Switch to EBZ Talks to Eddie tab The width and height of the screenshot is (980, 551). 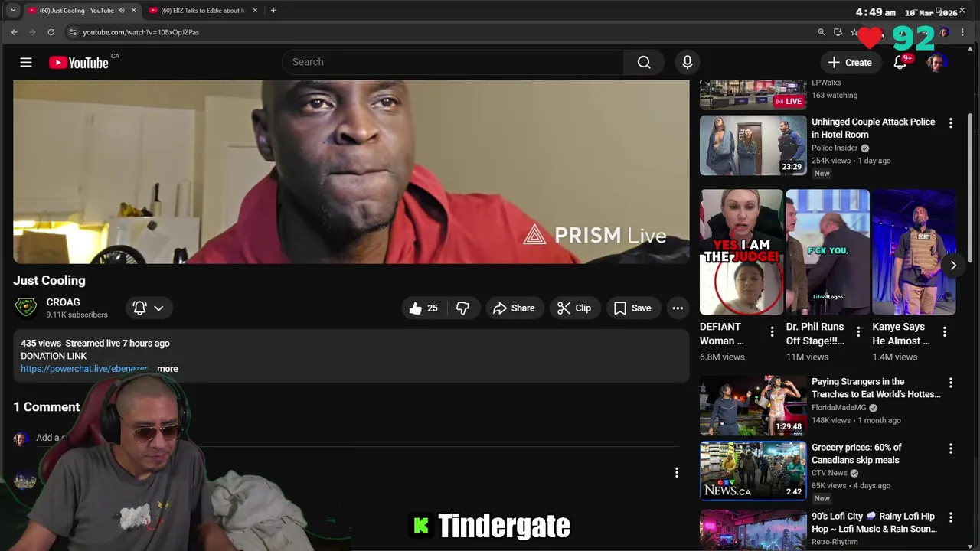coord(198,11)
